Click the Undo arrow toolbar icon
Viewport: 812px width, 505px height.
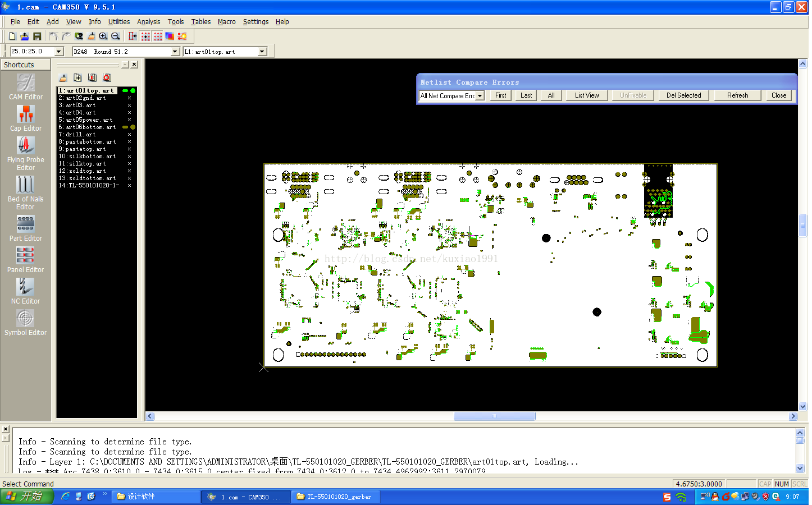coord(53,36)
